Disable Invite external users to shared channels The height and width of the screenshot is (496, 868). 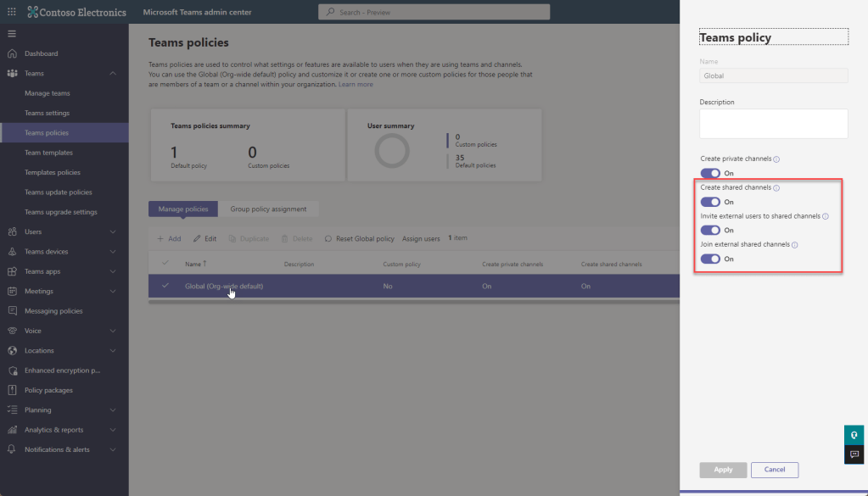[710, 230]
